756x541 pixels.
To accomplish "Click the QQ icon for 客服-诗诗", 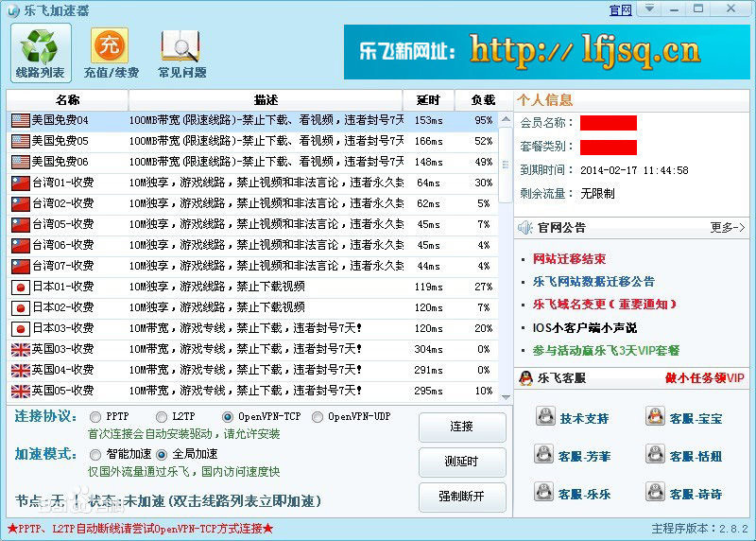I will [655, 492].
